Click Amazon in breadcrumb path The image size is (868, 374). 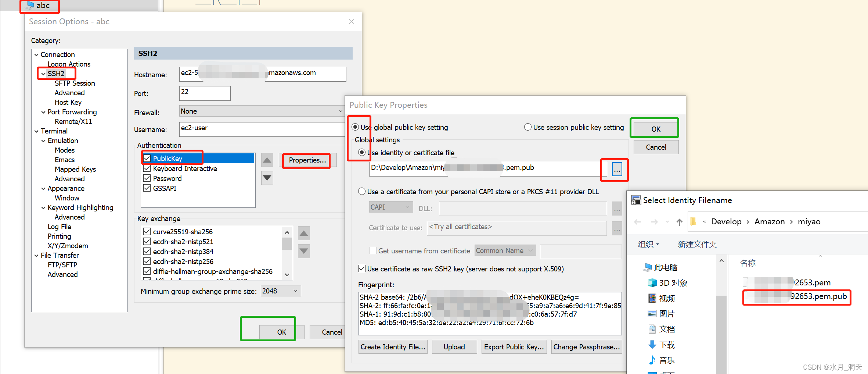point(769,222)
